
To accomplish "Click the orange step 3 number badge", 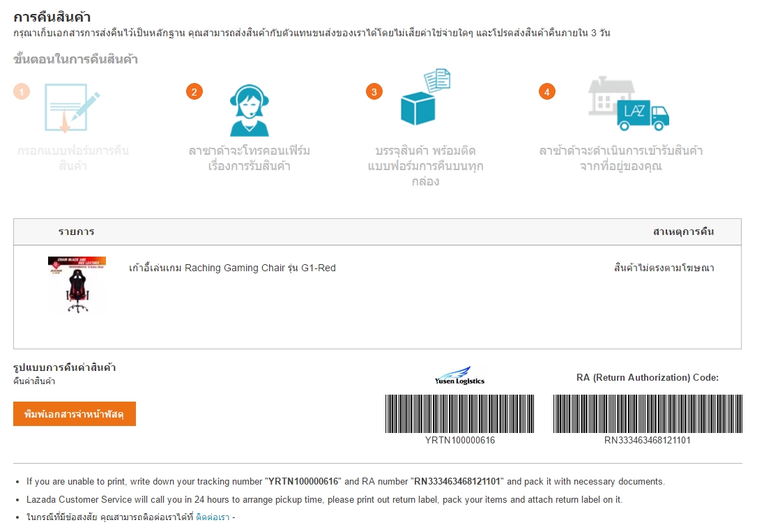I will [x=374, y=92].
